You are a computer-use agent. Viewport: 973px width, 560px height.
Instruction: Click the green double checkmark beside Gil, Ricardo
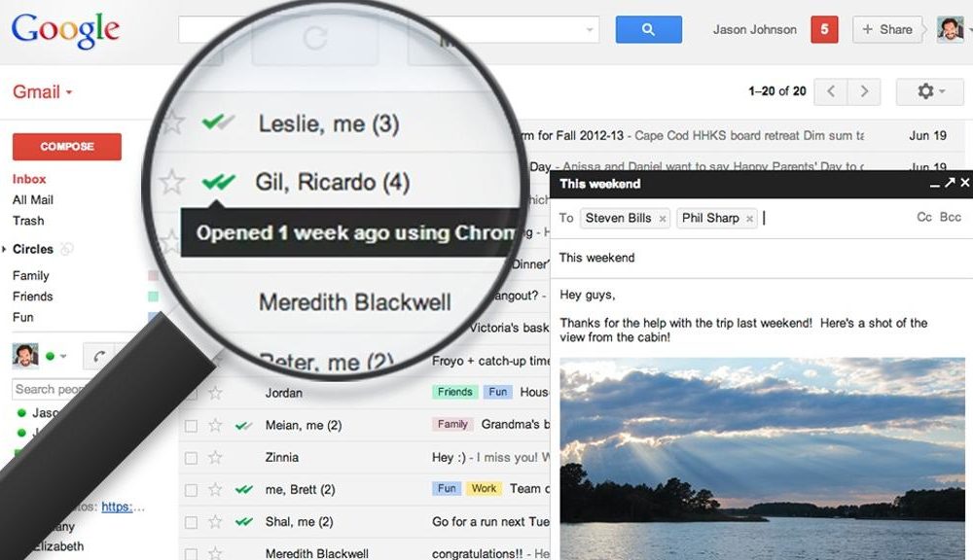click(x=221, y=182)
